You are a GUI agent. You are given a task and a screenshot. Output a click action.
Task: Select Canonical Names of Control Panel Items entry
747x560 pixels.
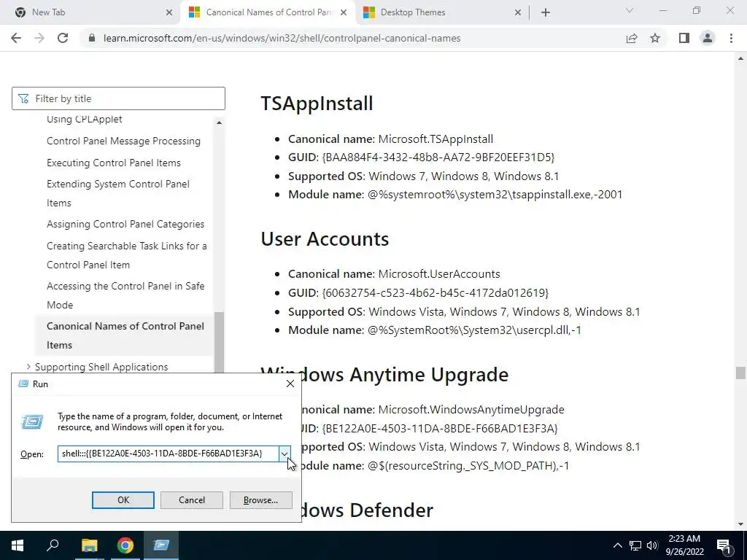pos(125,335)
